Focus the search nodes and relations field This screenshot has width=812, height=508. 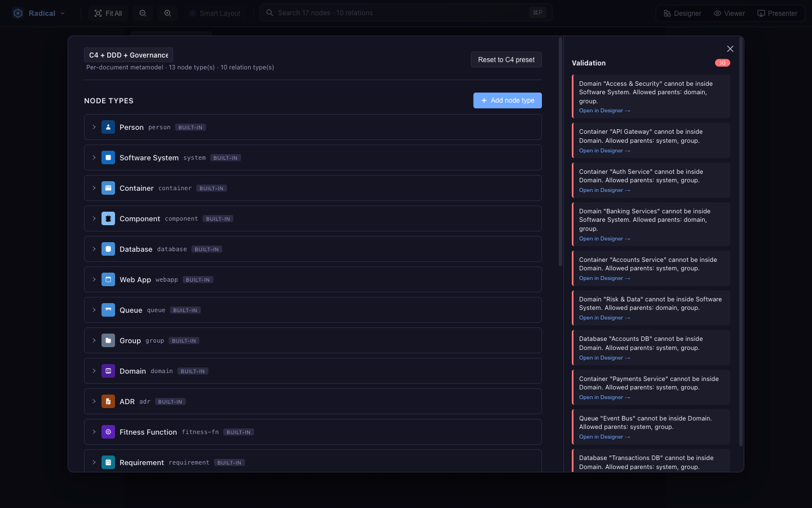click(405, 12)
